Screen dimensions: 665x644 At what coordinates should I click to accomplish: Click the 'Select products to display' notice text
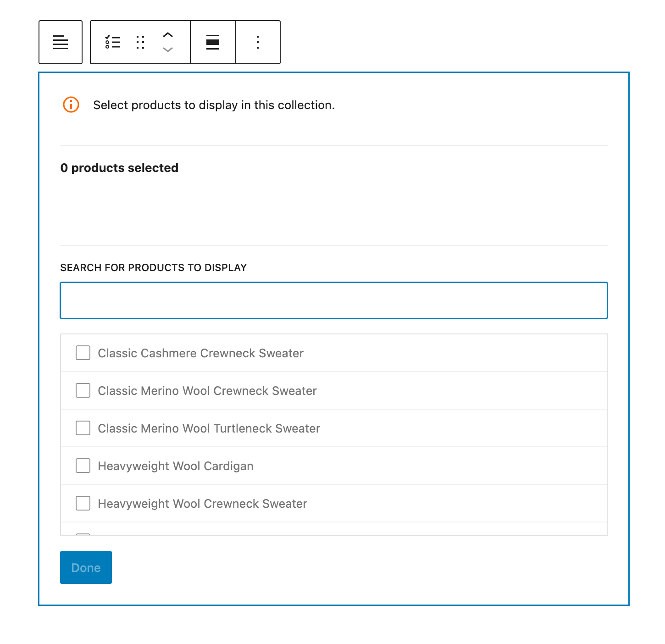214,105
